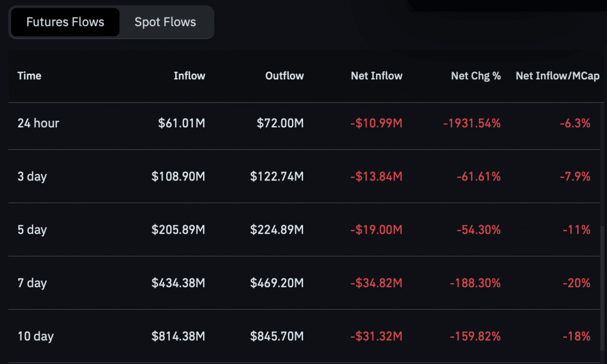Sort by the Time column header
This screenshot has height=364, width=607.
click(29, 76)
